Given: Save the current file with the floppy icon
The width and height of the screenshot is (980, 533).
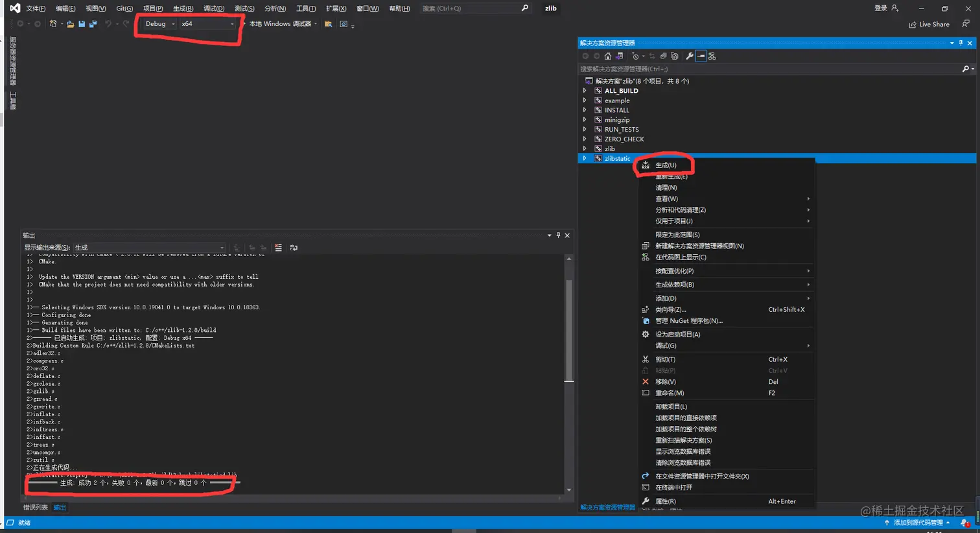Looking at the screenshot, I should (x=82, y=24).
